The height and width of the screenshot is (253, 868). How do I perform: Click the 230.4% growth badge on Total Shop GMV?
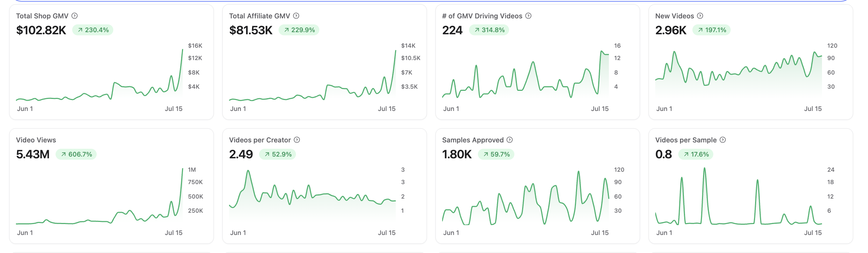tap(93, 30)
